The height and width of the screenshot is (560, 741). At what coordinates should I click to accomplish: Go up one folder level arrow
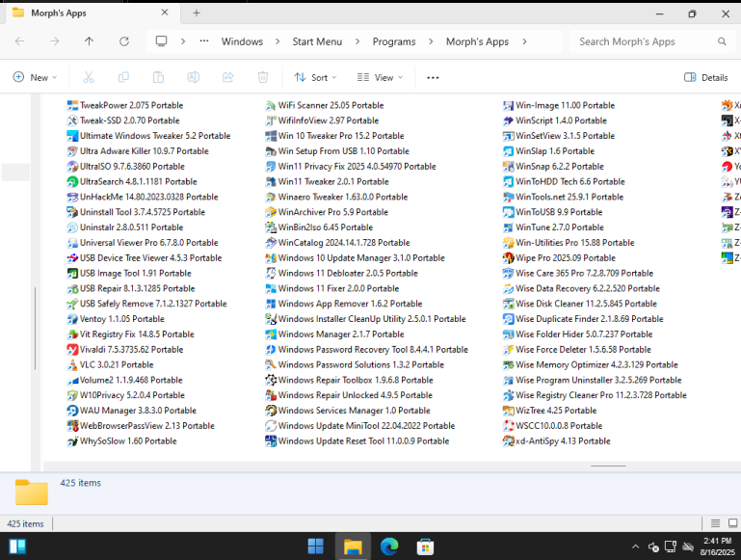tap(89, 41)
